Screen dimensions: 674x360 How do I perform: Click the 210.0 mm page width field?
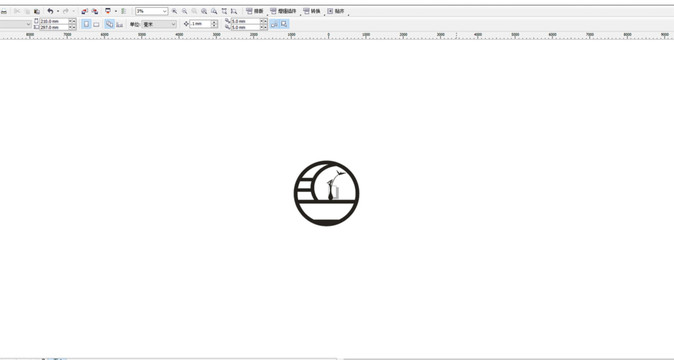click(x=54, y=21)
